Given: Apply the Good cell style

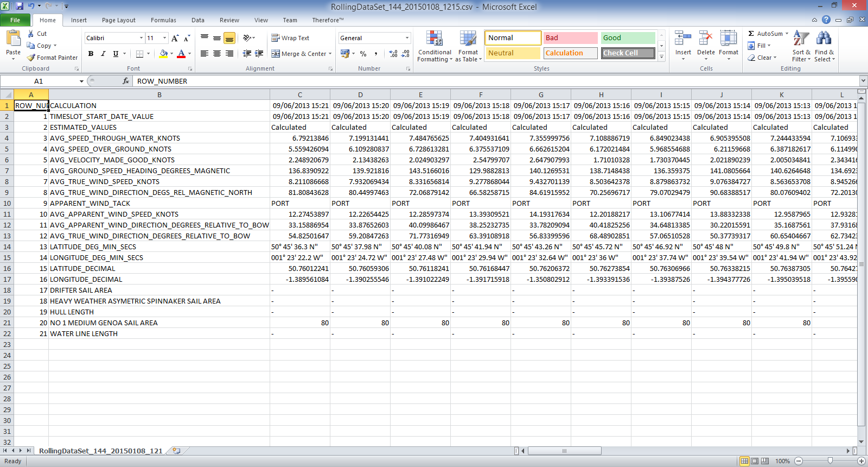Looking at the screenshot, I should pos(628,38).
